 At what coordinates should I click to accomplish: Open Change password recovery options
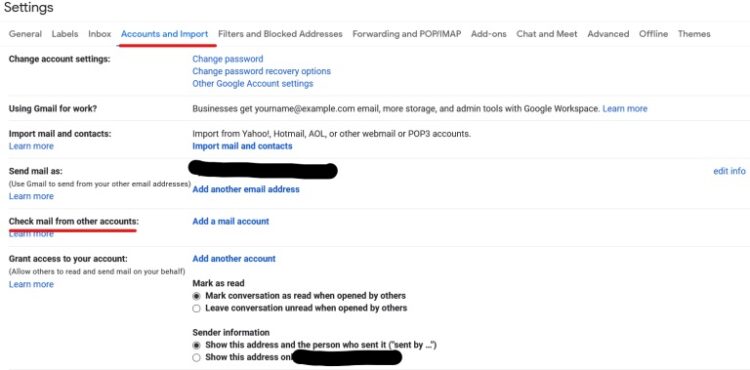pos(261,71)
